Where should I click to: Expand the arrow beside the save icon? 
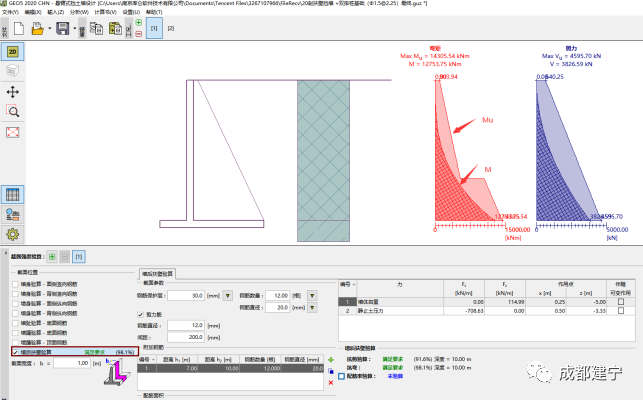click(75, 29)
